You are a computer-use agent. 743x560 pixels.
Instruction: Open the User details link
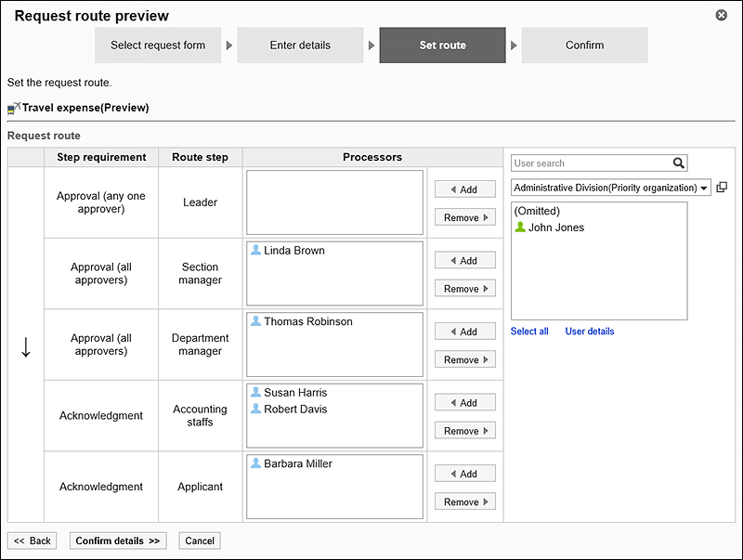point(590,332)
